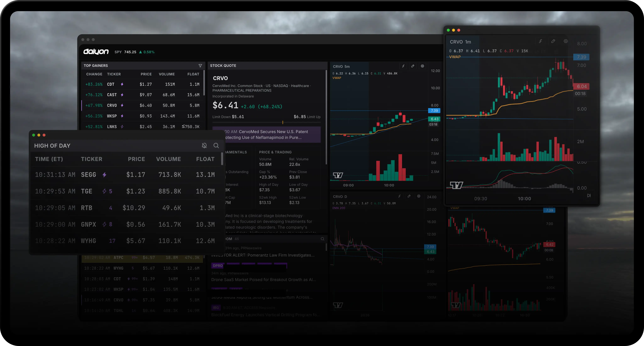Image resolution: width=644 pixels, height=346 pixels.
Task: Open settings gear on CRVO 1m chart
Action: click(x=566, y=41)
